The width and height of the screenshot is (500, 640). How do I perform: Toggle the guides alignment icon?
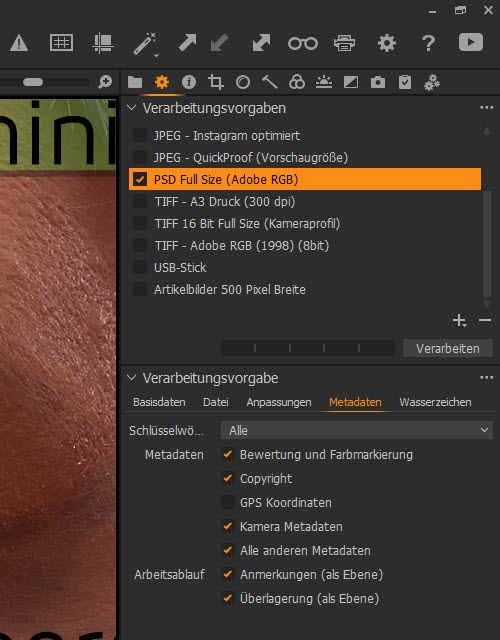[102, 43]
